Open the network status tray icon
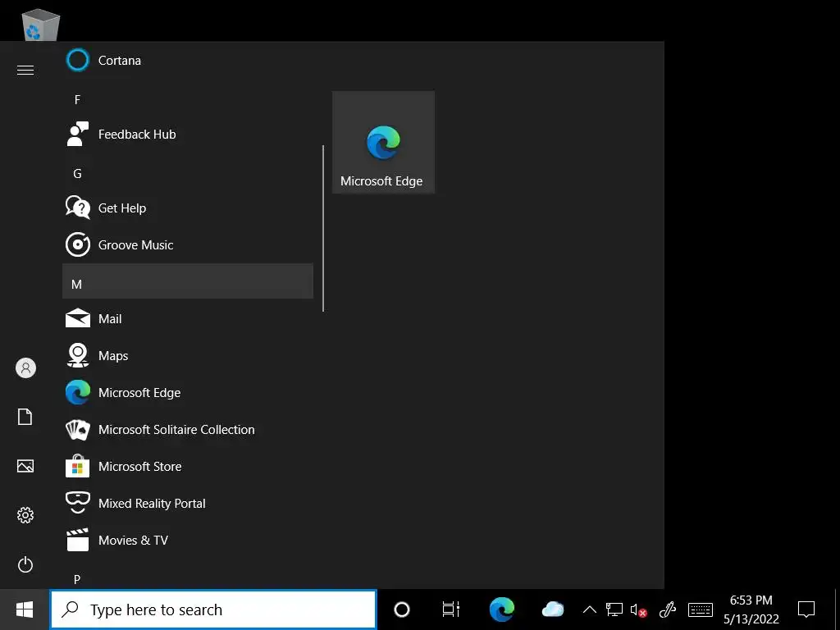840x630 pixels. click(614, 609)
